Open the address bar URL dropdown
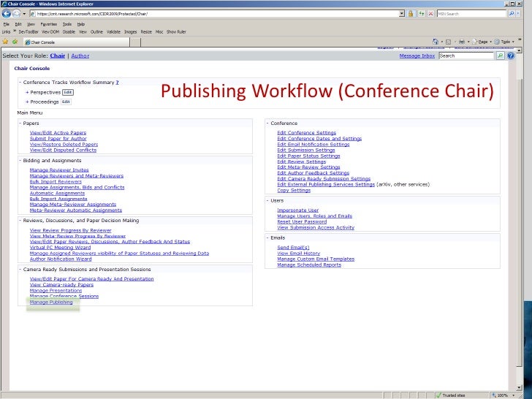The height and width of the screenshot is (399, 532). [403, 14]
